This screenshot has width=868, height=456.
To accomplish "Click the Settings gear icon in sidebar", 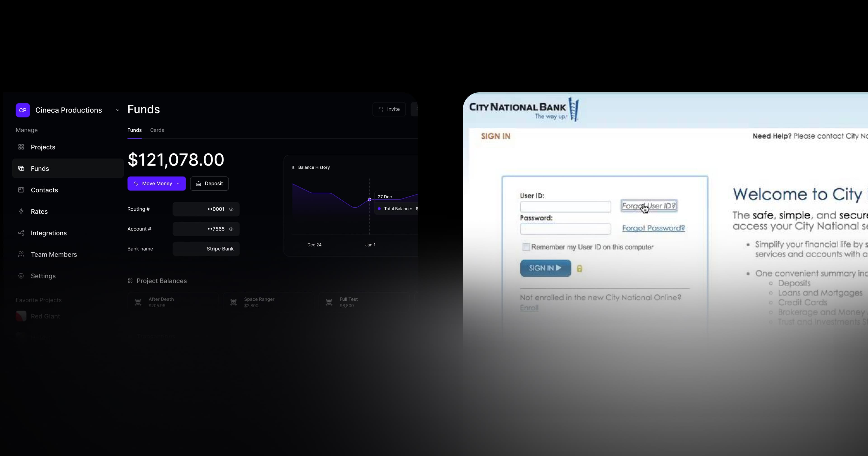I will (x=21, y=276).
